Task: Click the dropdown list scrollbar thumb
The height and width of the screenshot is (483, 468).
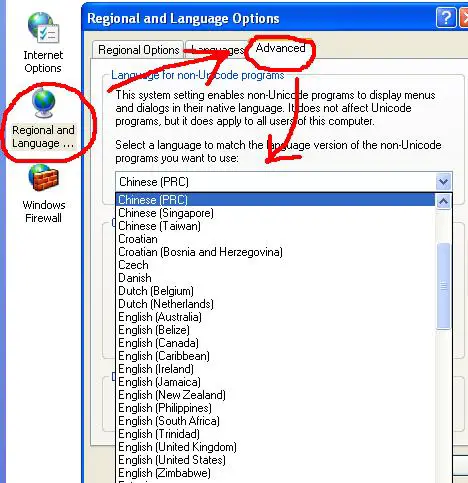Action: pyautogui.click(x=443, y=286)
